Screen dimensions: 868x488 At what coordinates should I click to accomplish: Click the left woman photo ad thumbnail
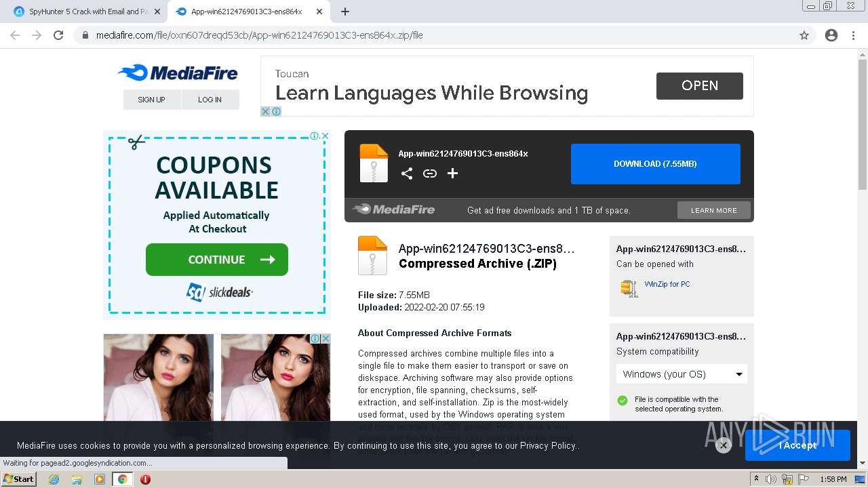click(159, 377)
